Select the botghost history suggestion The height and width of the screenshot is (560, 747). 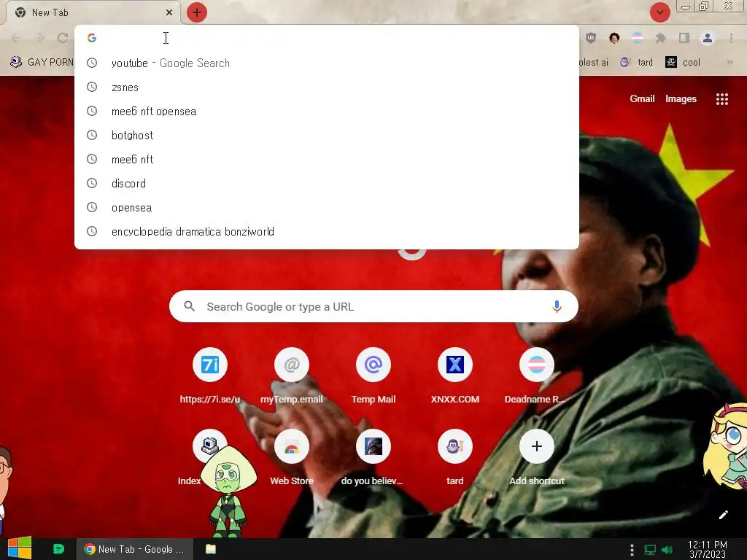click(327, 135)
